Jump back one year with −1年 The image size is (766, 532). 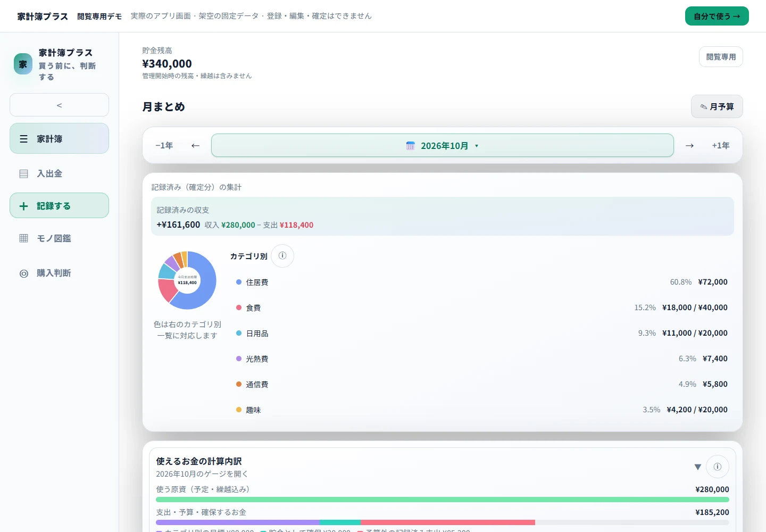(164, 145)
